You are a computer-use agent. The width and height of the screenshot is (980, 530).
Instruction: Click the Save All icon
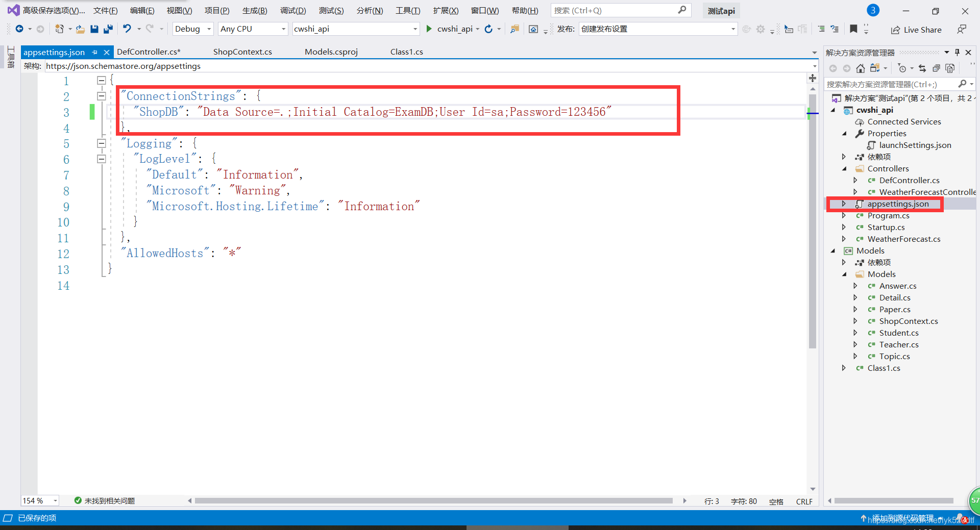pos(108,29)
